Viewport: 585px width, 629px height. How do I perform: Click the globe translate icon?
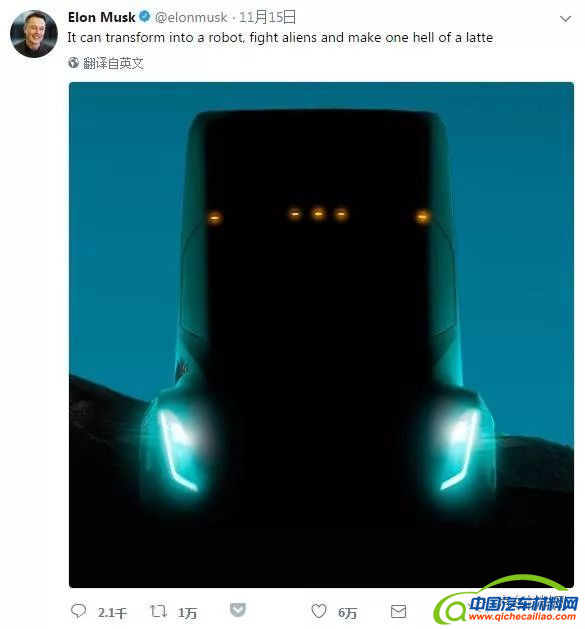[73, 63]
